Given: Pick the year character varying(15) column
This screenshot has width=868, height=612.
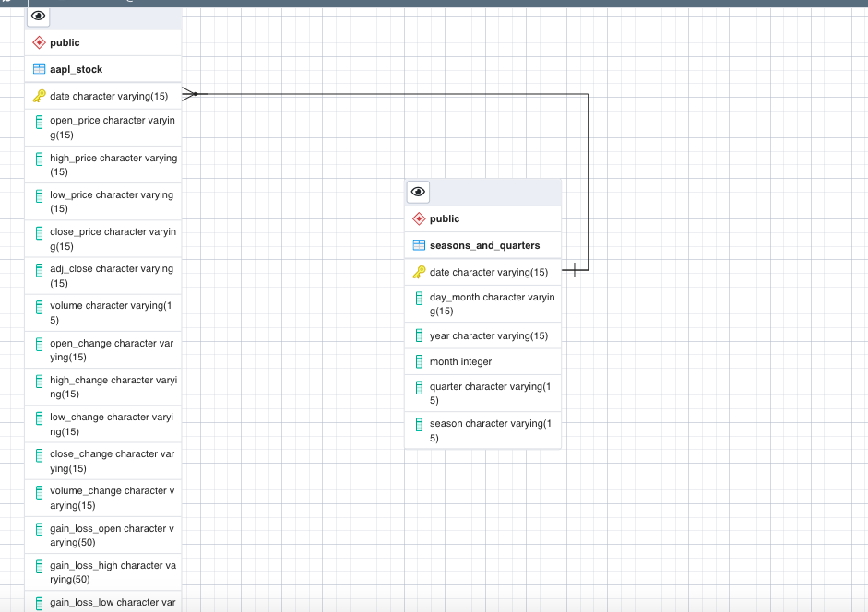Looking at the screenshot, I should pos(488,335).
